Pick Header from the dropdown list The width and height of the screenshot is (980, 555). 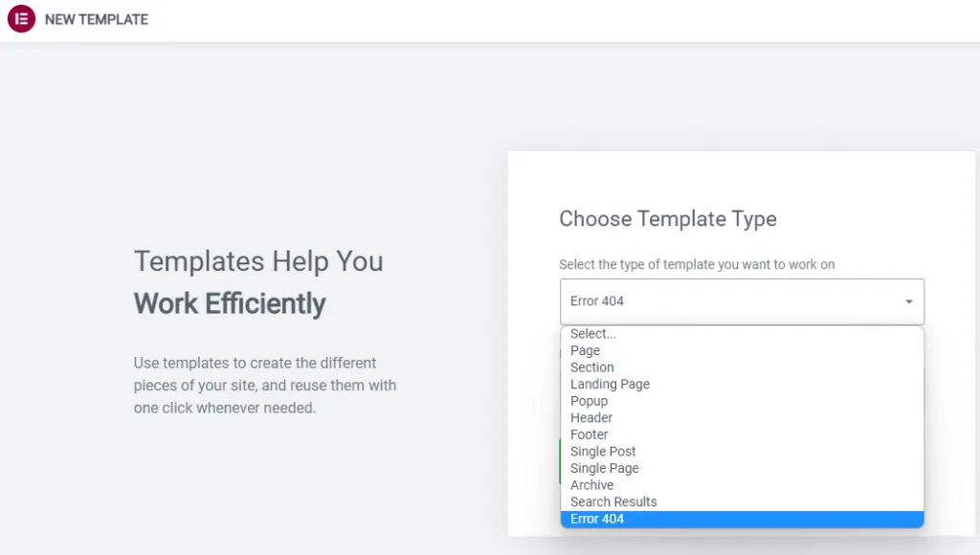[x=591, y=417]
